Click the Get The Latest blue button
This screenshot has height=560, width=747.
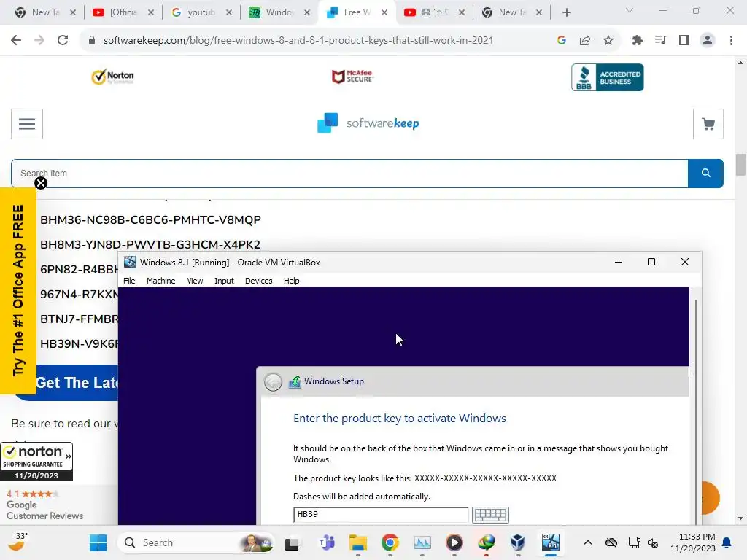[x=76, y=383]
